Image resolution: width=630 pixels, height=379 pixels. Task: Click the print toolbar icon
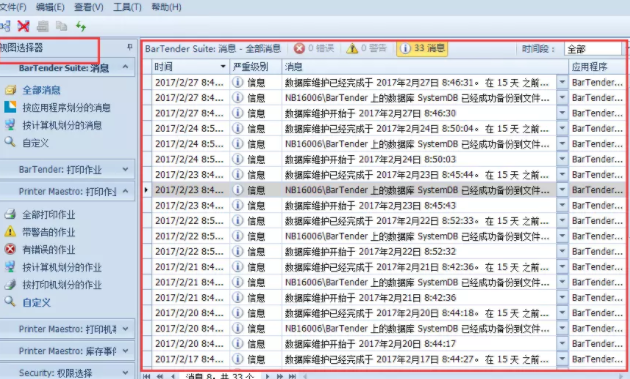pos(43,27)
